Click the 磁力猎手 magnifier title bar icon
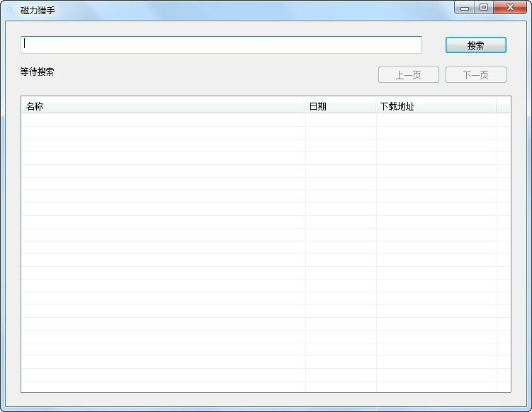Screen dimensions: 532x412 pyautogui.click(x=11, y=11)
